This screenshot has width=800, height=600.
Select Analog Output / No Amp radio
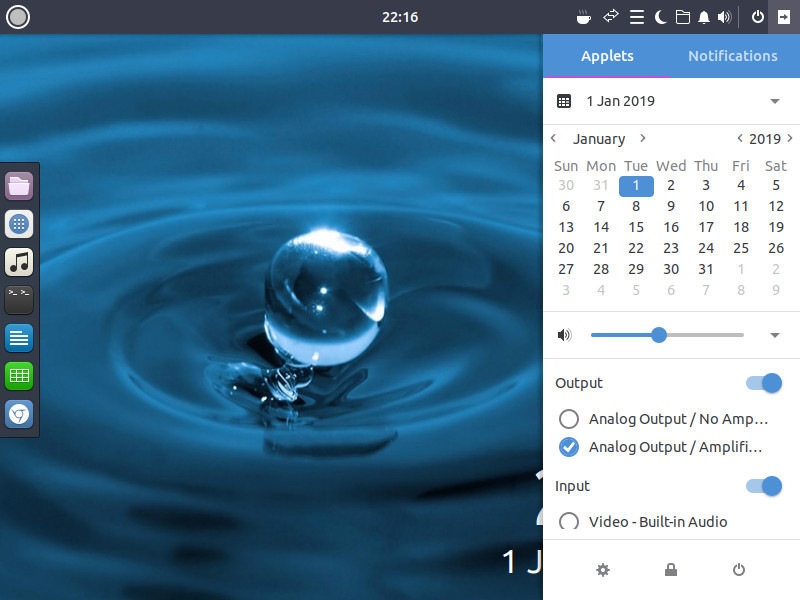tap(569, 419)
